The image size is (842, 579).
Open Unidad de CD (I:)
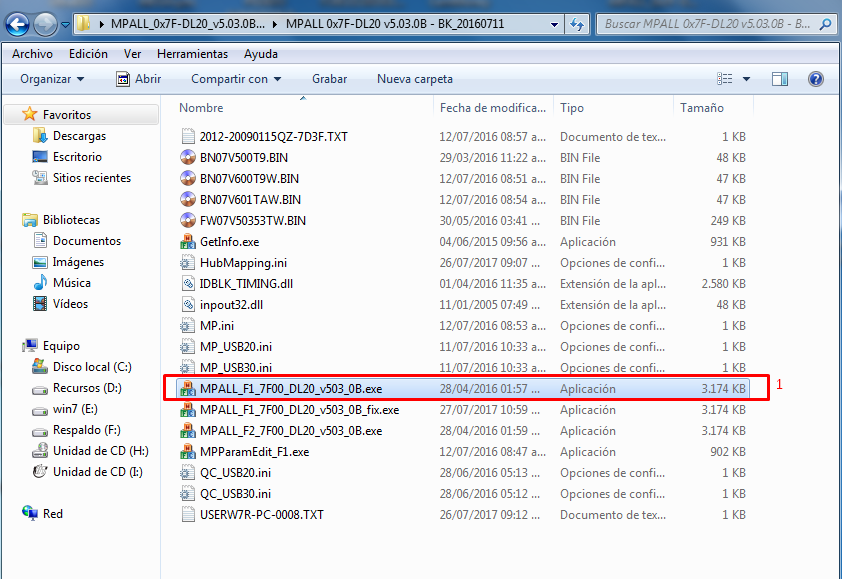98,472
